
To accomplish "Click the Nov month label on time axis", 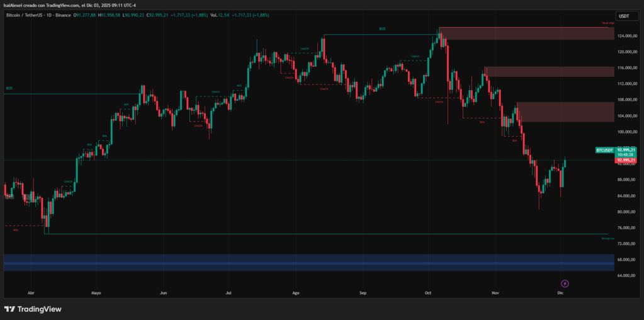I will tap(495, 294).
